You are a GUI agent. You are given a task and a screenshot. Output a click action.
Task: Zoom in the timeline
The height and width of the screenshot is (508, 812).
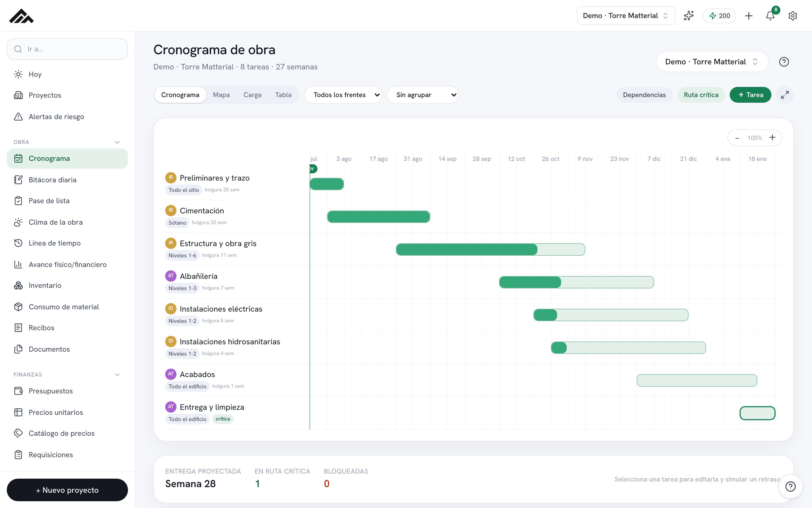click(x=773, y=138)
